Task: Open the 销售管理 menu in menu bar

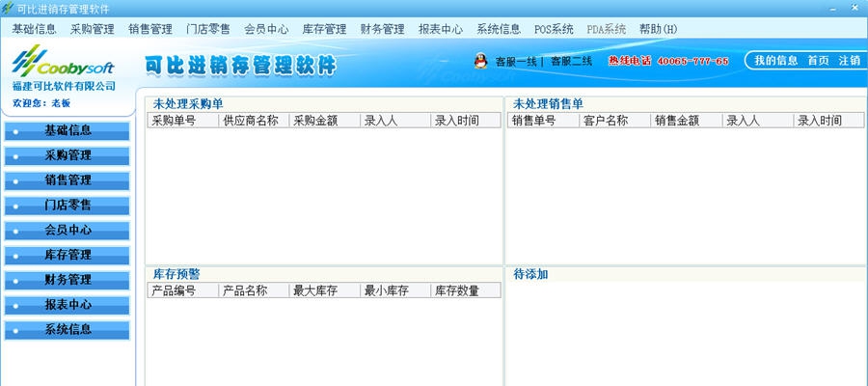Action: (150, 29)
